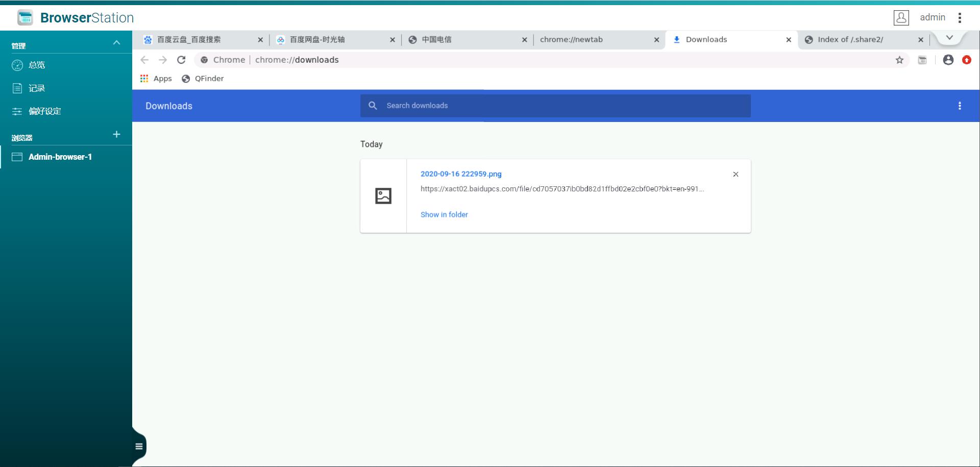Image resolution: width=980 pixels, height=467 pixels.
Task: Reload the downloads page
Action: 181,60
